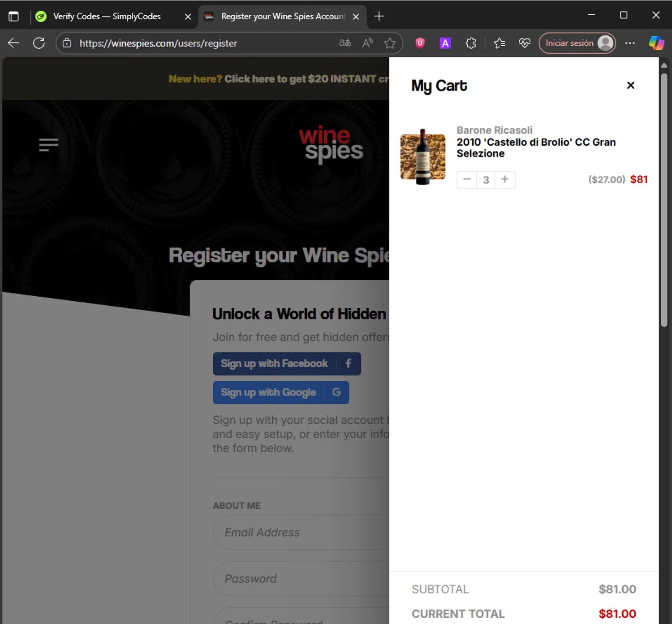
Task: Click the scrollbar up arrow
Action: 664,65
